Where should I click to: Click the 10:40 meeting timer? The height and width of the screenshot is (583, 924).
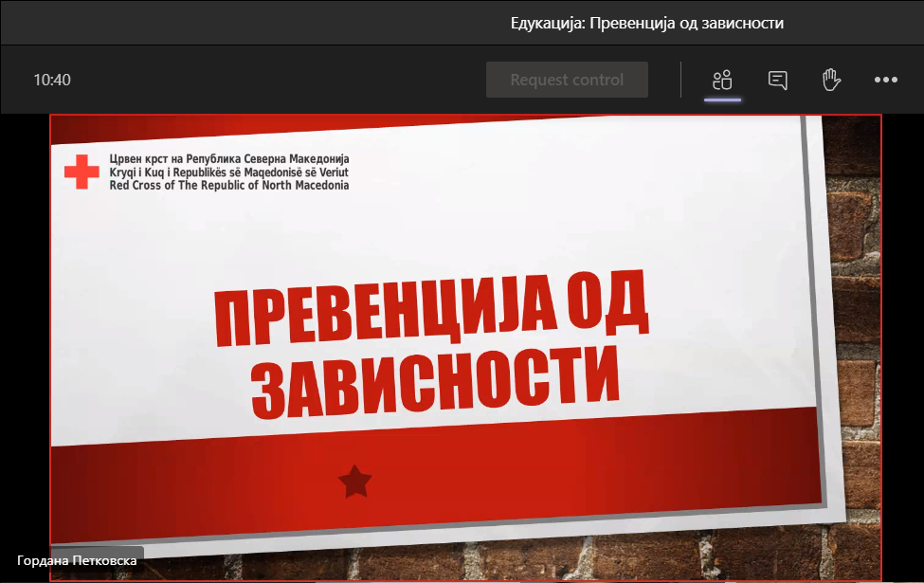coord(52,80)
